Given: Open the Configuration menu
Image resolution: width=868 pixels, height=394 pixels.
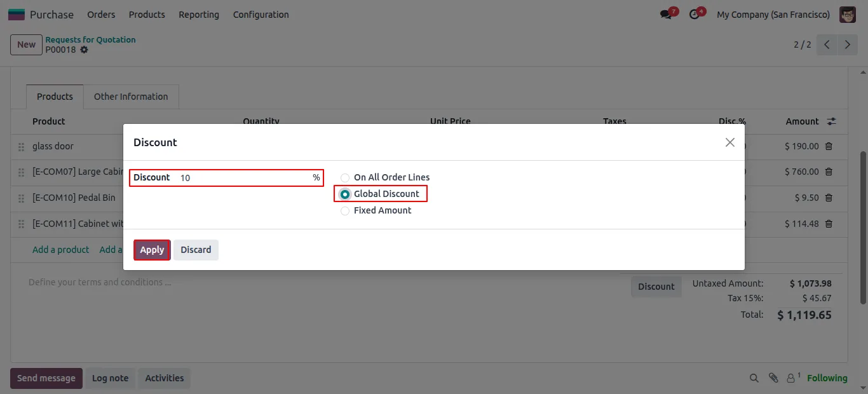Looking at the screenshot, I should (x=261, y=14).
